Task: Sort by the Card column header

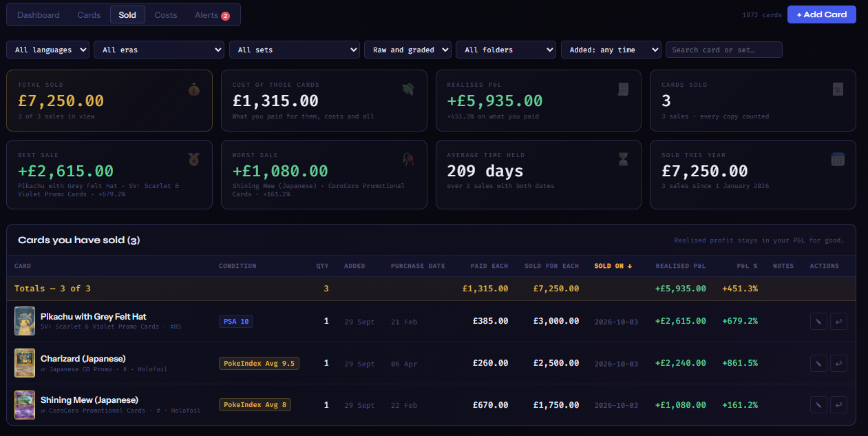Action: pyautogui.click(x=23, y=266)
